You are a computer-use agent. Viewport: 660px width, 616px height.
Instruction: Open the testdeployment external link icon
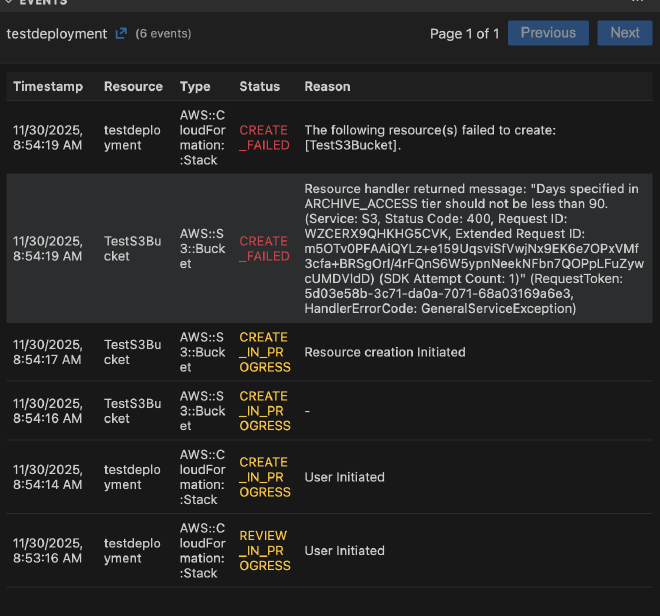coord(121,33)
